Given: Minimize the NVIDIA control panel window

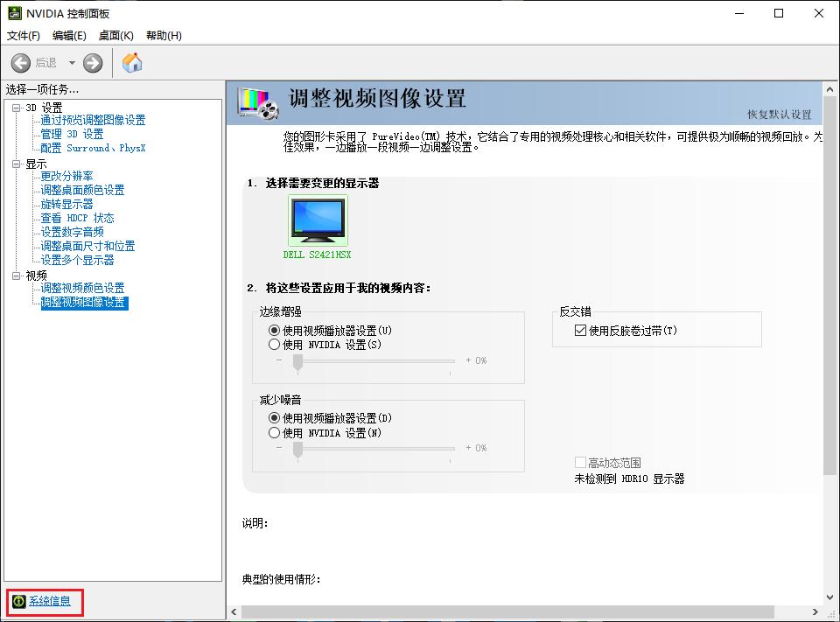Looking at the screenshot, I should (x=740, y=13).
